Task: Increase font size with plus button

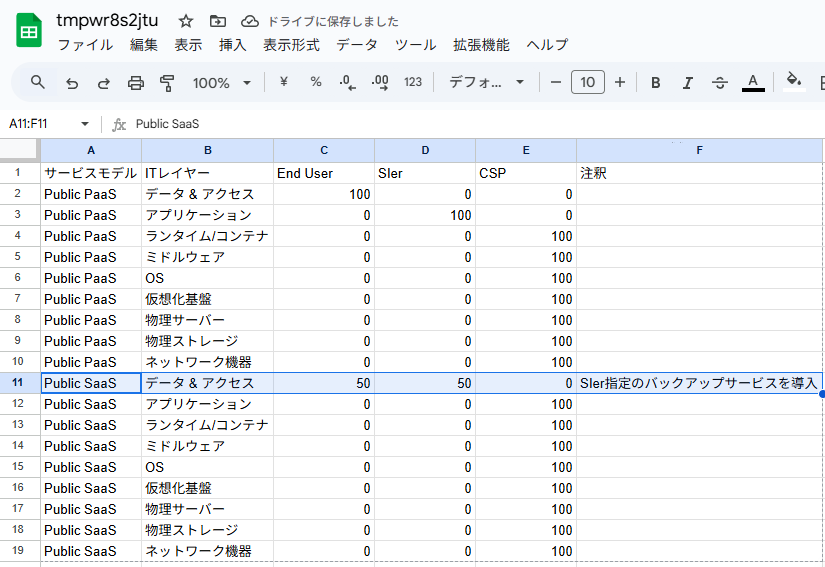Action: click(620, 83)
